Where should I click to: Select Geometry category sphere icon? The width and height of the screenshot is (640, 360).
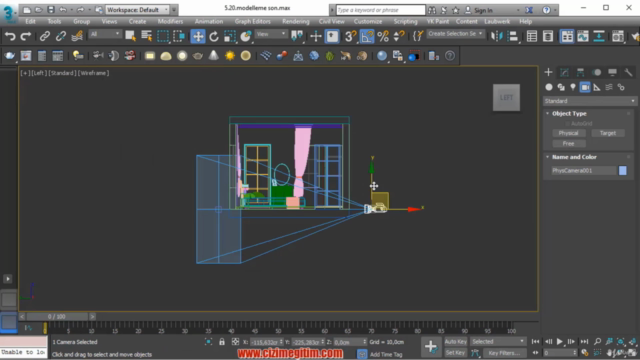pos(549,87)
